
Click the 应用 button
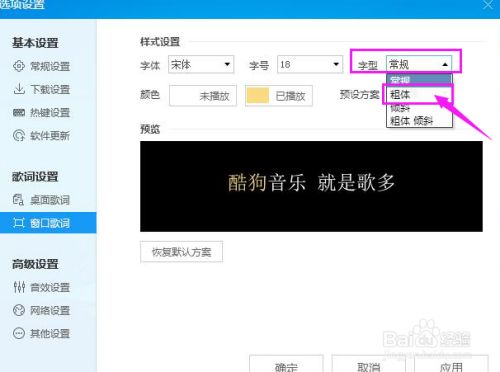pyautogui.click(x=451, y=364)
